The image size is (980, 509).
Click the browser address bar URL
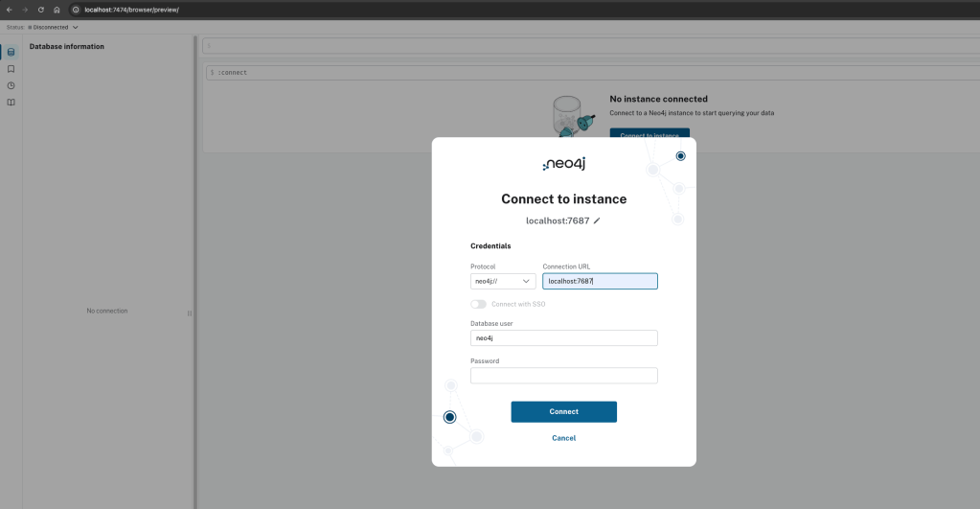tap(132, 10)
